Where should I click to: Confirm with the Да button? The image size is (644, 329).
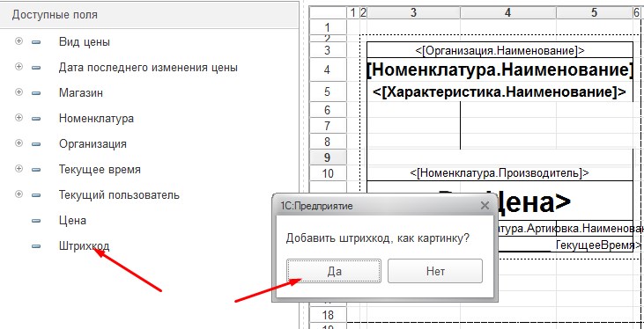[334, 271]
